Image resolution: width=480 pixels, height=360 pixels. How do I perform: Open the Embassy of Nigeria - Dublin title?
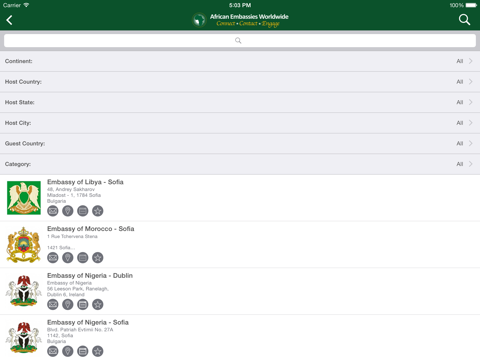point(90,276)
